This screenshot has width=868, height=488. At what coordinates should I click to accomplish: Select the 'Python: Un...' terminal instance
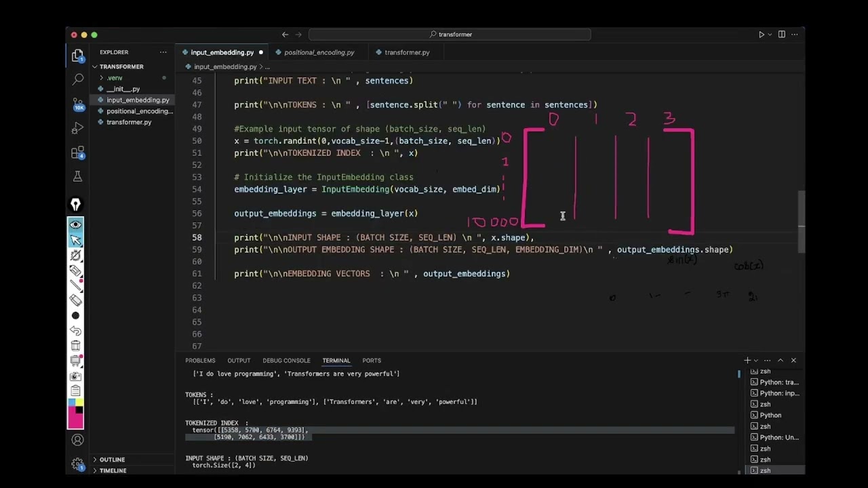click(x=774, y=437)
